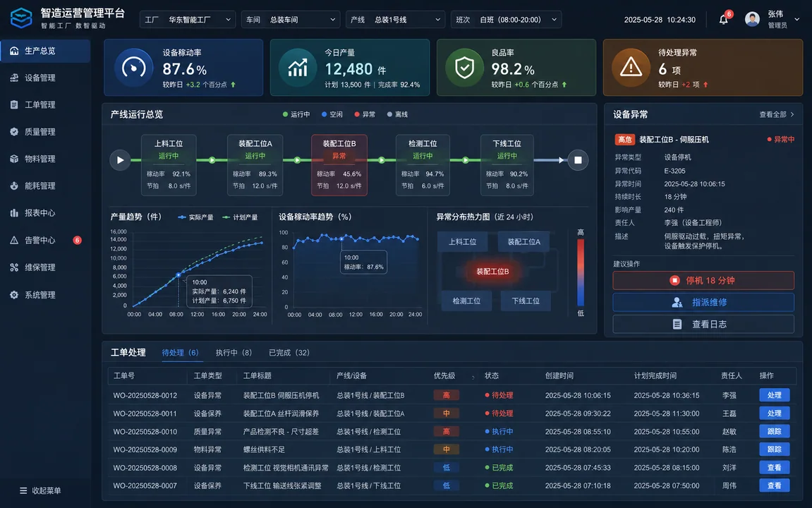Open 设备管理 in the sidebar

pos(45,78)
